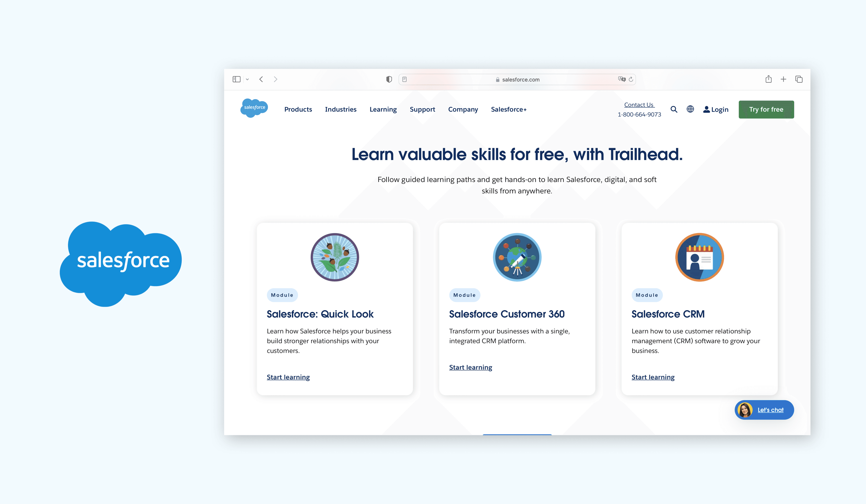Call number 1-800-664-9073
The image size is (866, 504).
(x=639, y=115)
